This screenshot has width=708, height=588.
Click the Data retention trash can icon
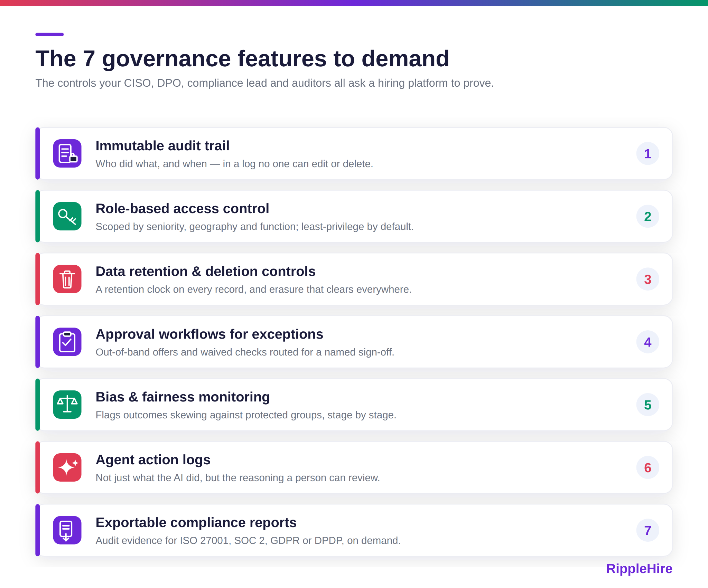click(67, 279)
